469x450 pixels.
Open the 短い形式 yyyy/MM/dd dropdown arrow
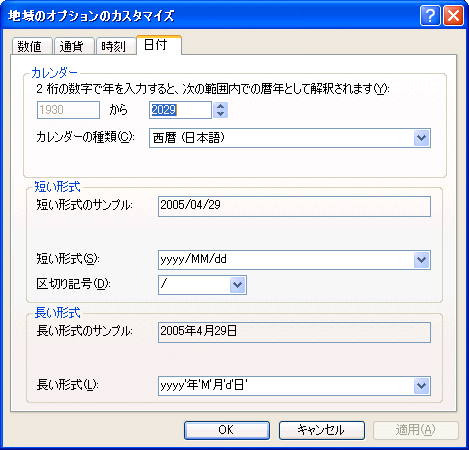point(421,260)
